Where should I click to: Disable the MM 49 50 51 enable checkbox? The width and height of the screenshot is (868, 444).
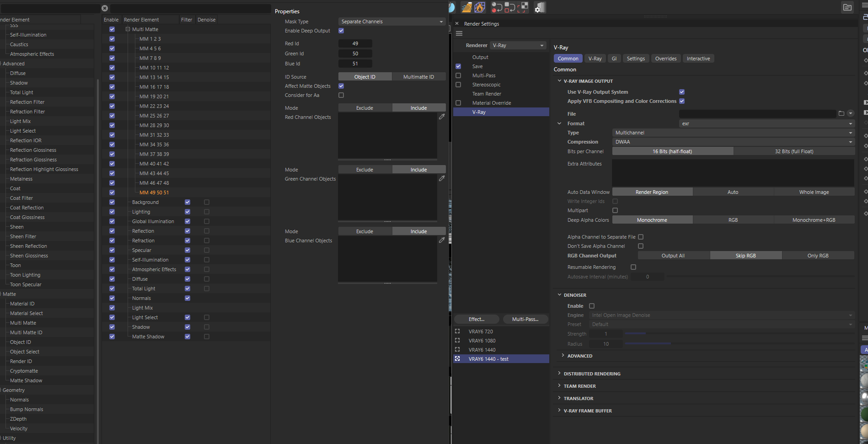pyautogui.click(x=112, y=193)
